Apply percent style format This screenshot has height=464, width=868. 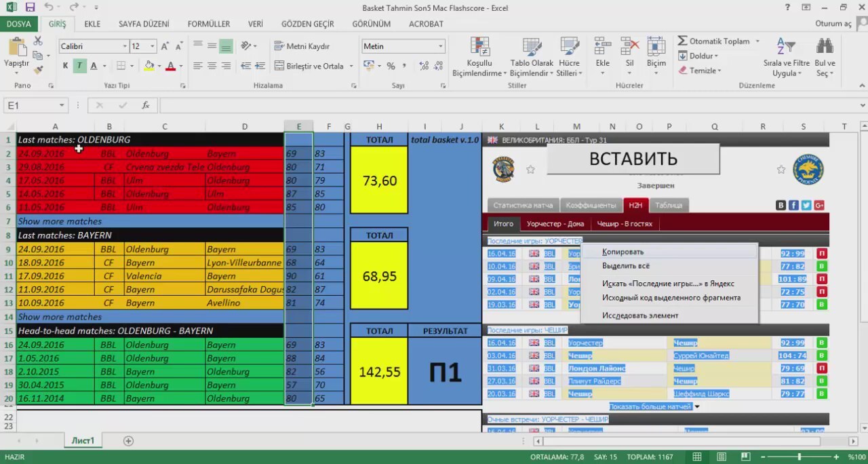pyautogui.click(x=391, y=66)
